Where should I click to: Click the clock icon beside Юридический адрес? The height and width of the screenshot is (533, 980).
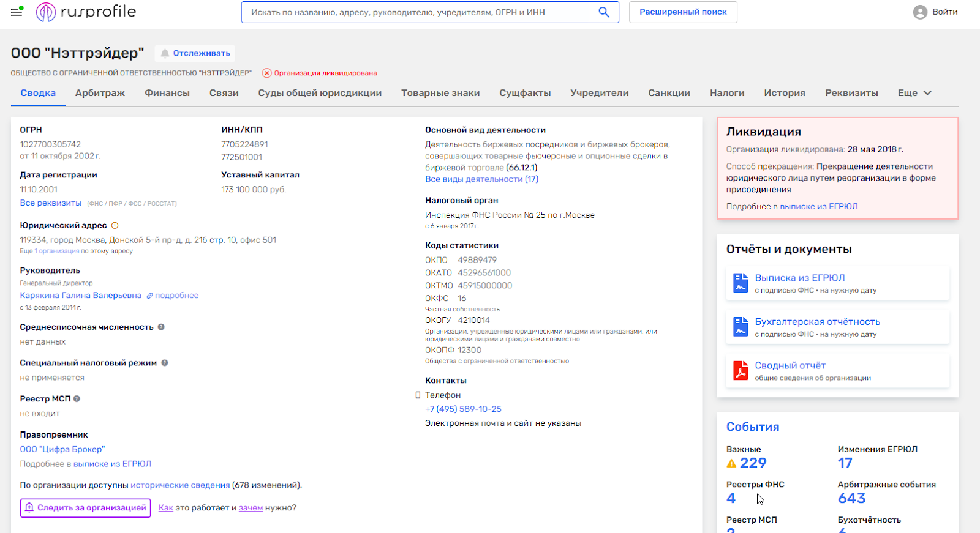point(115,226)
